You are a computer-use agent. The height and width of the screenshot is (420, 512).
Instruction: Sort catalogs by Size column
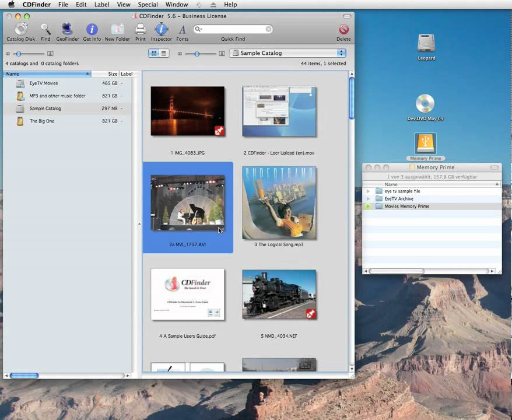[x=105, y=74]
